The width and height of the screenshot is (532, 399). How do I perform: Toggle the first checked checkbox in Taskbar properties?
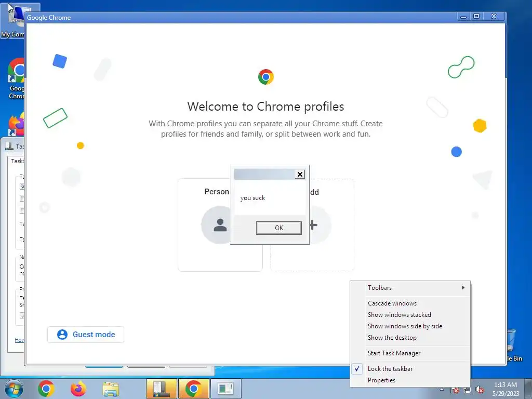22,187
